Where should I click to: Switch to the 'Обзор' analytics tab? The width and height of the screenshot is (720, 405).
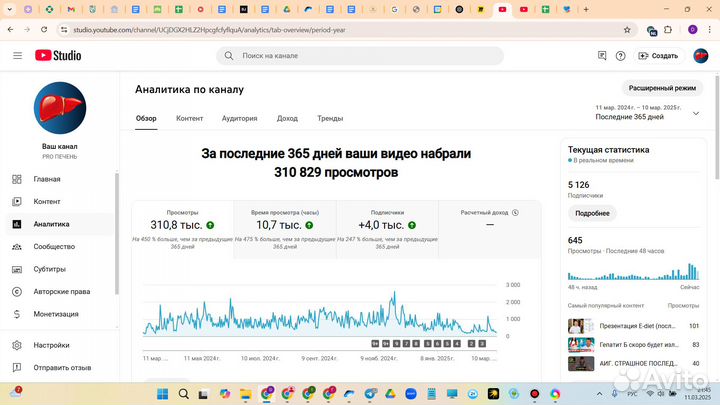click(146, 118)
